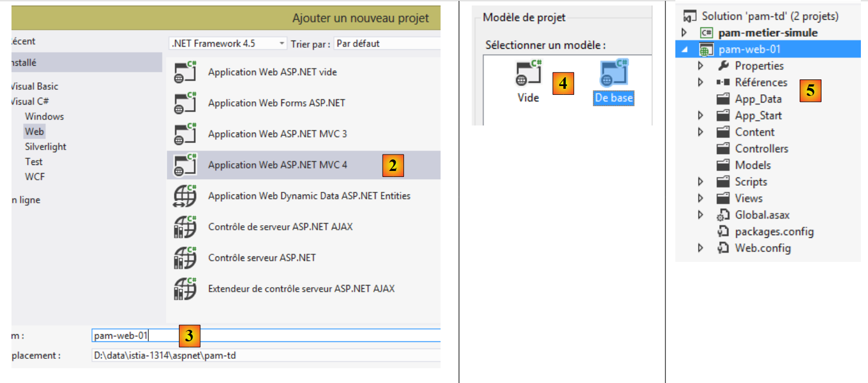
Task: Click the Web Forms ASP.NET template icon
Action: (185, 103)
